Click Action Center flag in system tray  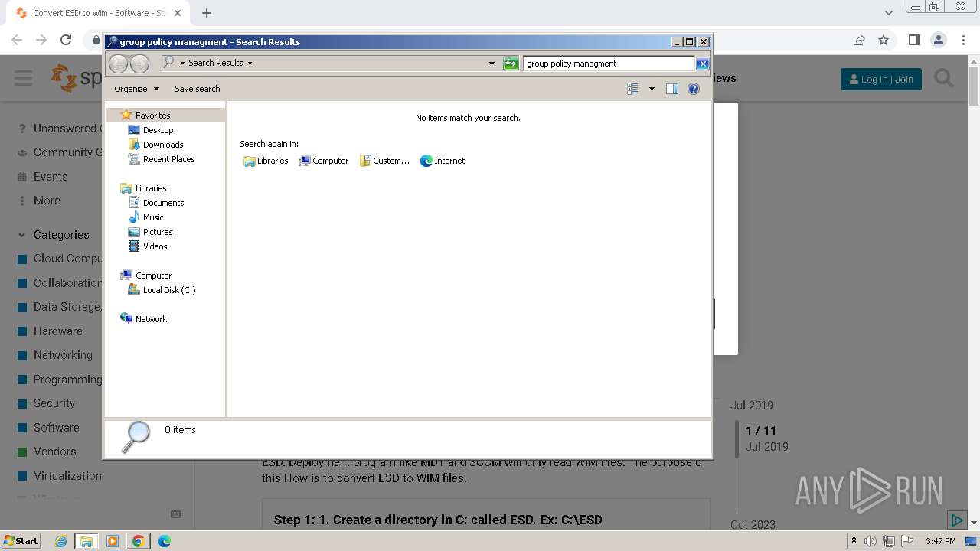(x=906, y=541)
